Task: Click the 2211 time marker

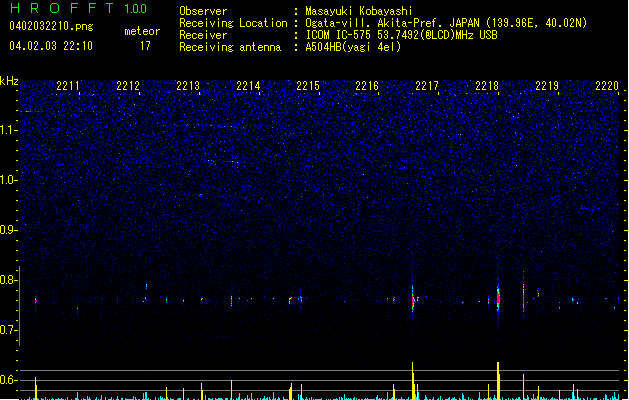Action: pos(68,85)
